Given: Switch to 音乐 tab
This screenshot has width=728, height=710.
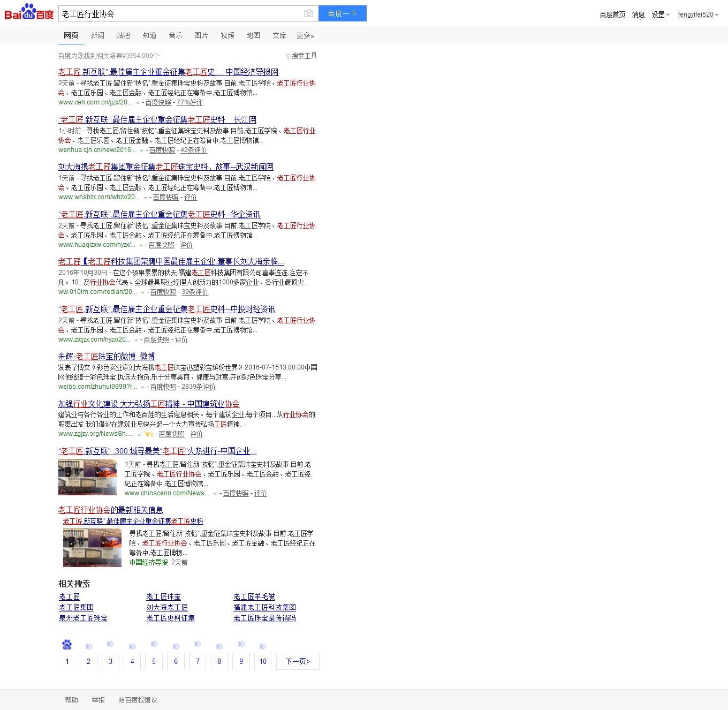Looking at the screenshot, I should click(x=176, y=35).
